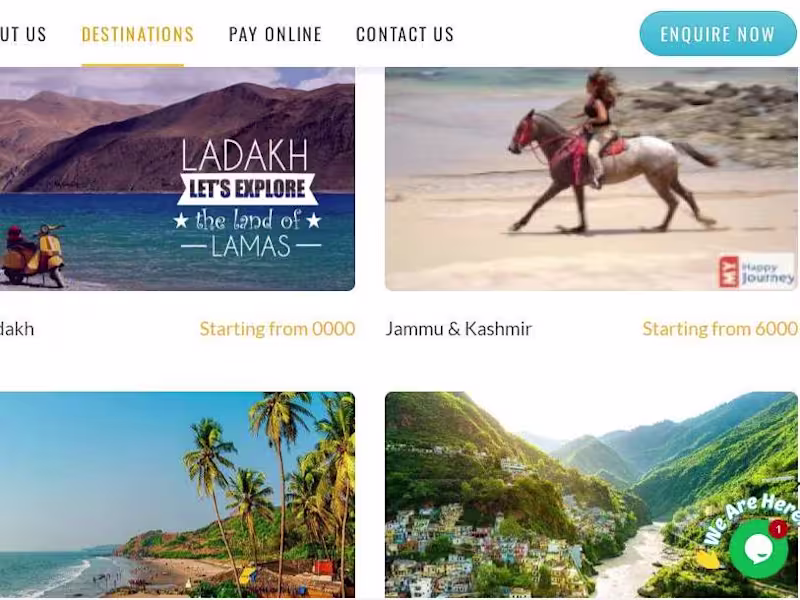This screenshot has height=600, width=800.
Task: Click 'Starting from 0000' price for Ladakh
Action: click(x=277, y=329)
